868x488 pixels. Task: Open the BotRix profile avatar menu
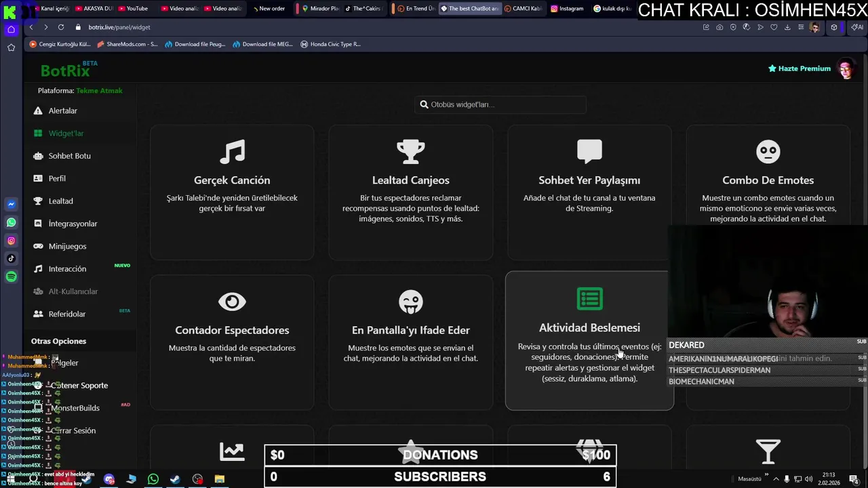[845, 68]
